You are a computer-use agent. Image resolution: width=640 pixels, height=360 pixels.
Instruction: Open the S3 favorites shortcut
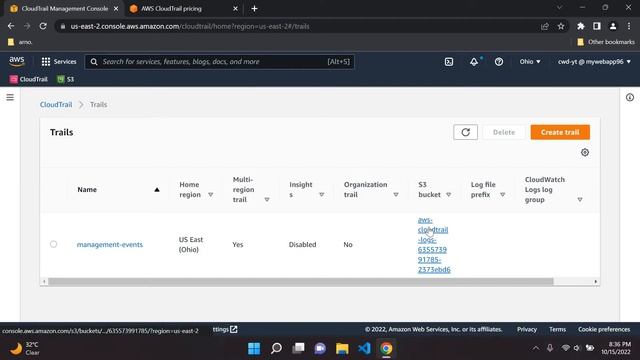(66, 79)
